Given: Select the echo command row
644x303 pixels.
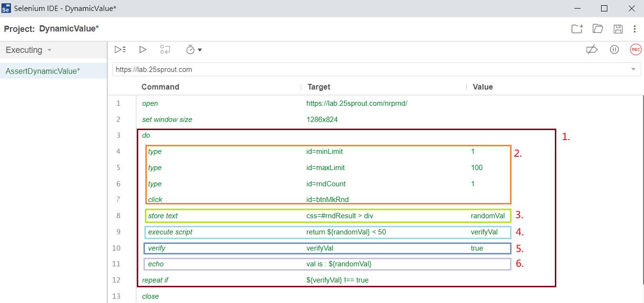Looking at the screenshot, I should pos(376,264).
